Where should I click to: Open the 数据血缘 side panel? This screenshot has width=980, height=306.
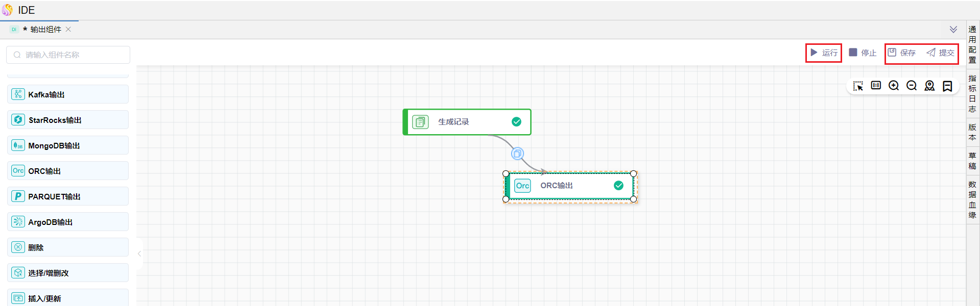tap(972, 199)
